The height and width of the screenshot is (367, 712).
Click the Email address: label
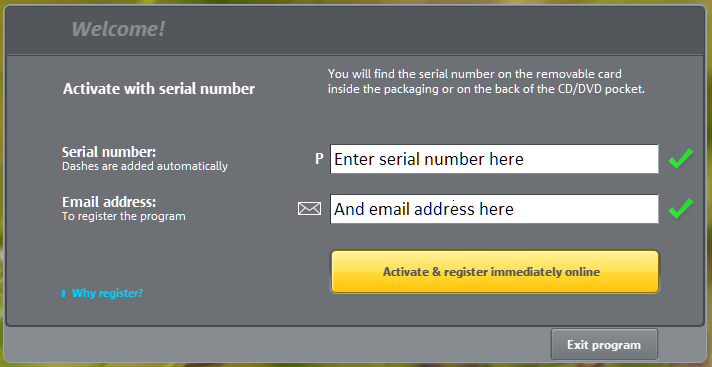pos(109,202)
